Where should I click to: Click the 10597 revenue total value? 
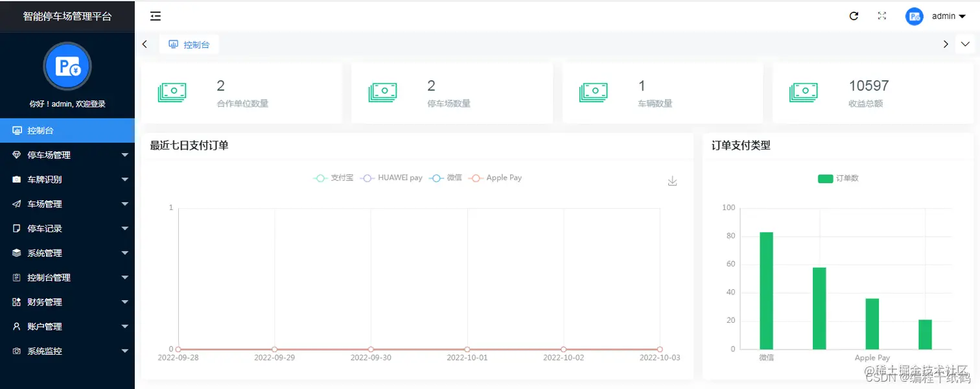tap(869, 86)
